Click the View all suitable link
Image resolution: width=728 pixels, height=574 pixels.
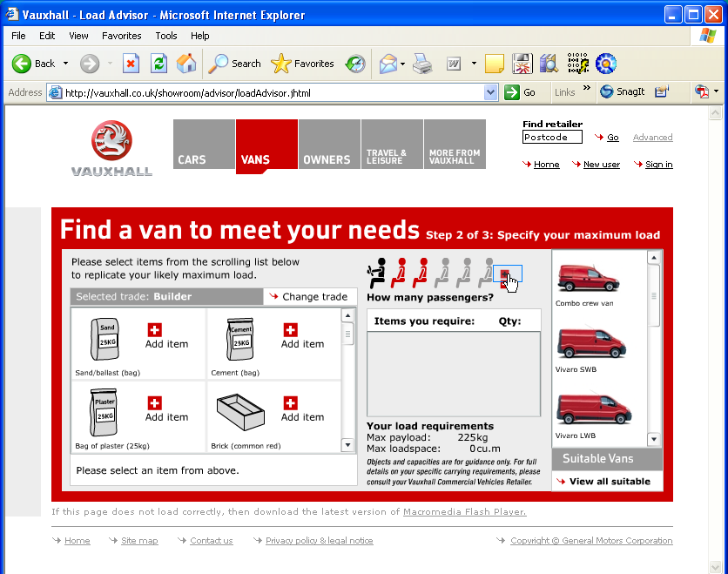[x=609, y=482]
